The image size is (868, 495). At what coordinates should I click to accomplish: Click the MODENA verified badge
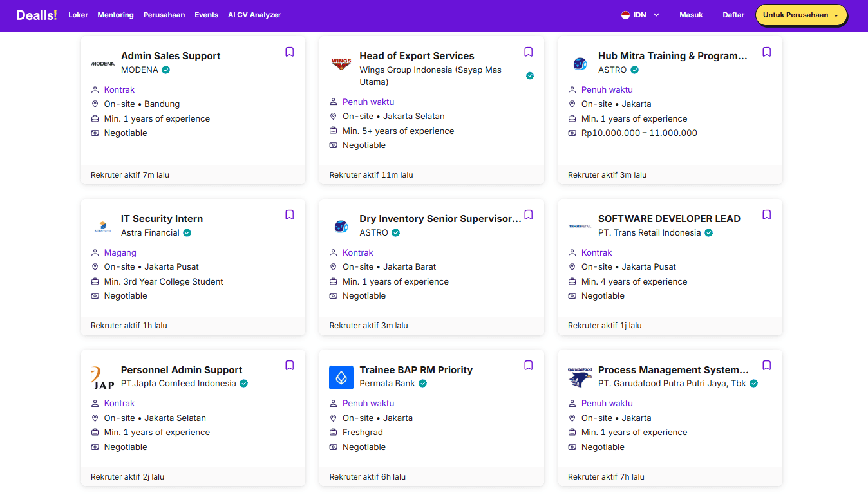166,70
